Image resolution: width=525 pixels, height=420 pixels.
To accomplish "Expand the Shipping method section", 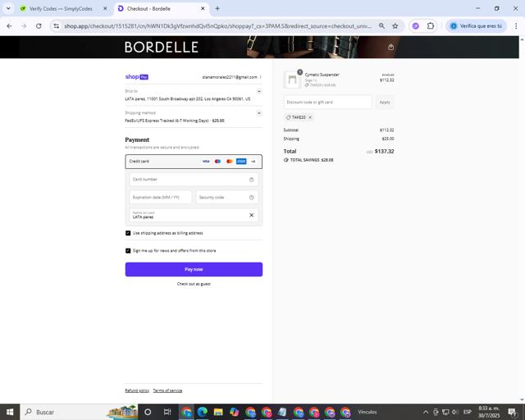I will [259, 113].
